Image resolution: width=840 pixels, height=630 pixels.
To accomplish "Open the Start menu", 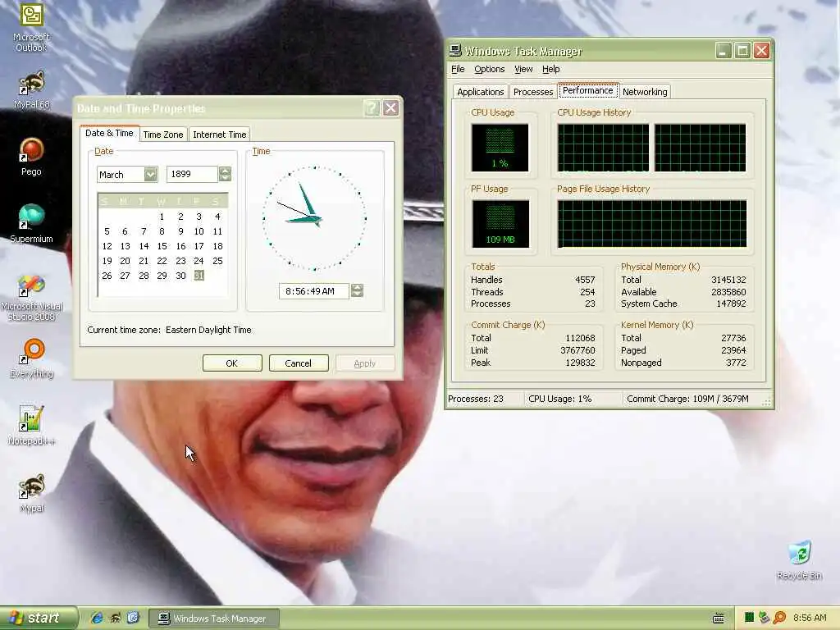I will [38, 618].
